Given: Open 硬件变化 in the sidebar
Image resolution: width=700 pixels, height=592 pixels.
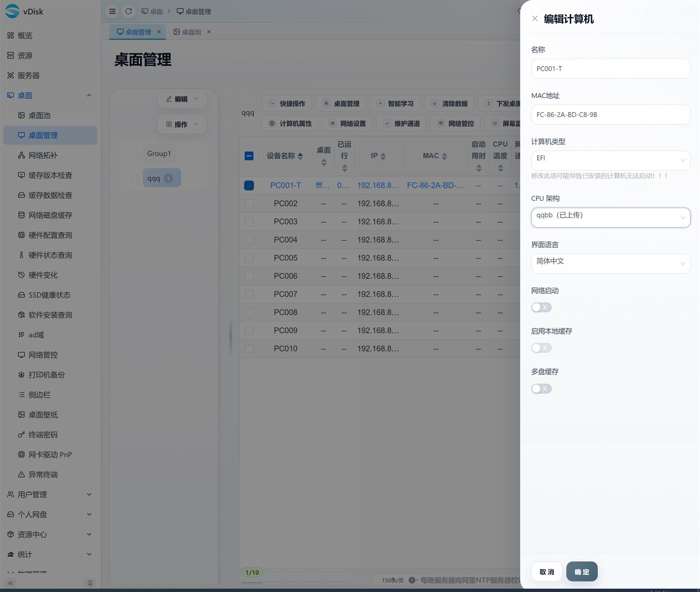Looking at the screenshot, I should [x=50, y=275].
